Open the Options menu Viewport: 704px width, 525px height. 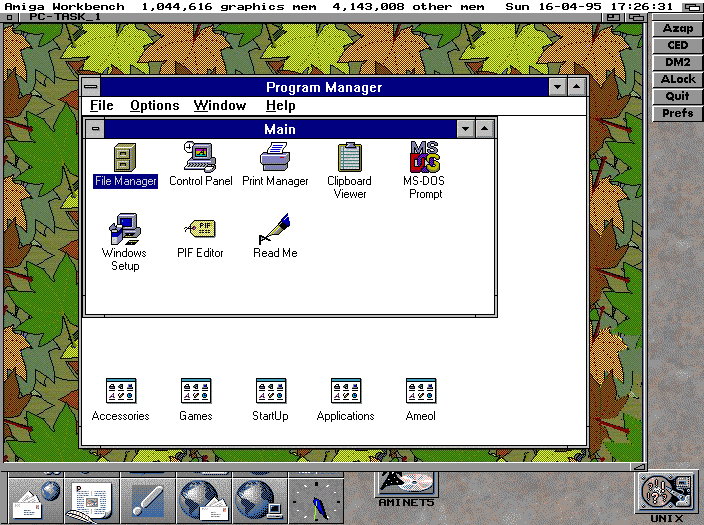point(154,106)
